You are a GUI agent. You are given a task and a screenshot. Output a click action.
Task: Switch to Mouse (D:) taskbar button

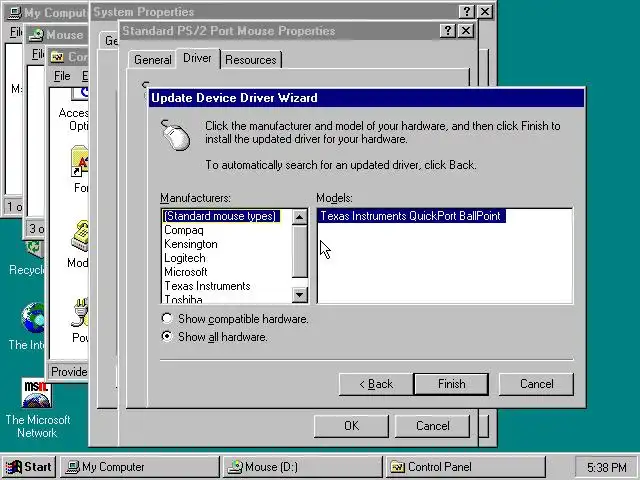coord(302,467)
